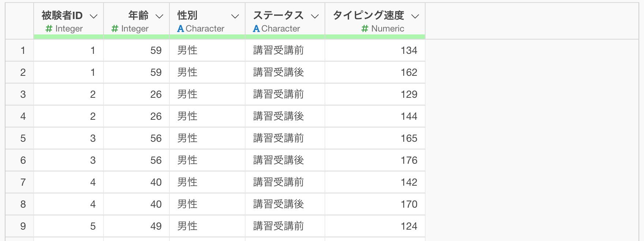
Task: Click the typing speed cell showing 176
Action: coord(409,160)
